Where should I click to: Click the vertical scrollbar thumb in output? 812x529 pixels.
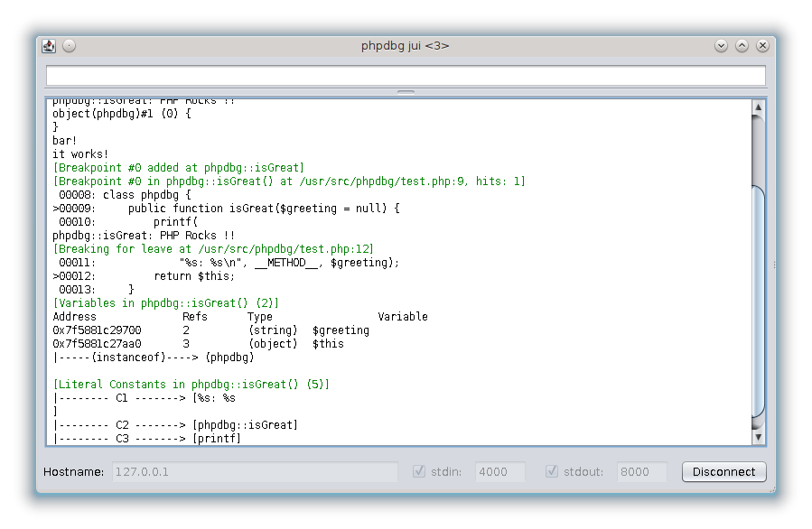pos(758,307)
